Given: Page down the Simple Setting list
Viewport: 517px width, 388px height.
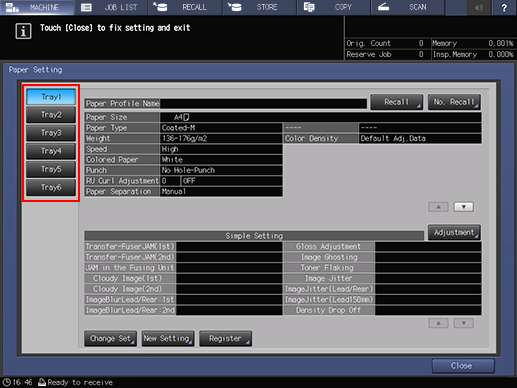Looking at the screenshot, I should pos(463,323).
